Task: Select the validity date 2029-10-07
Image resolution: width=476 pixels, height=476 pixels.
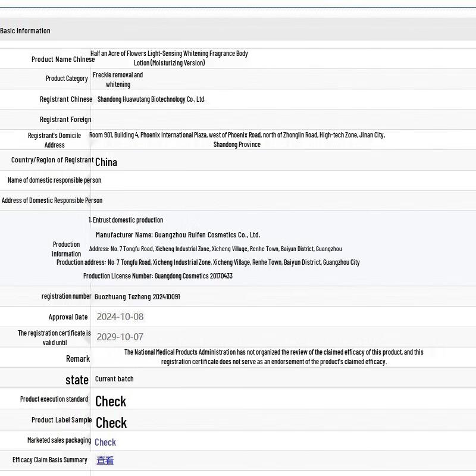Action: click(x=120, y=337)
